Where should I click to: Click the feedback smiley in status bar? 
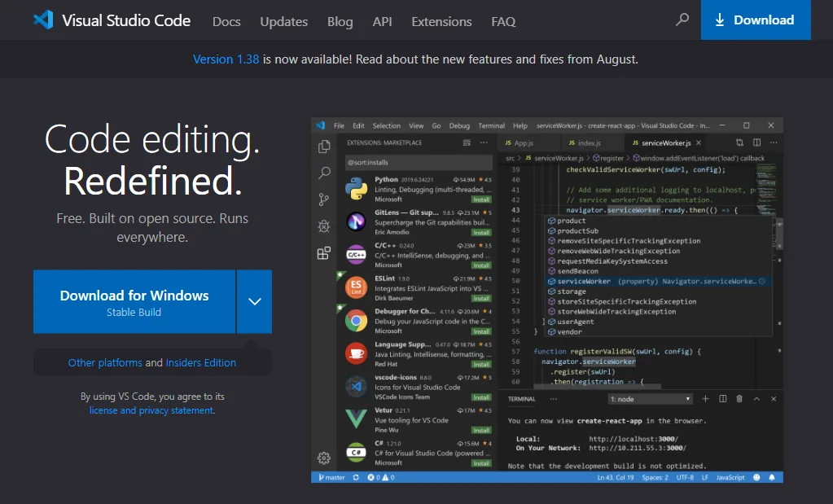click(756, 477)
